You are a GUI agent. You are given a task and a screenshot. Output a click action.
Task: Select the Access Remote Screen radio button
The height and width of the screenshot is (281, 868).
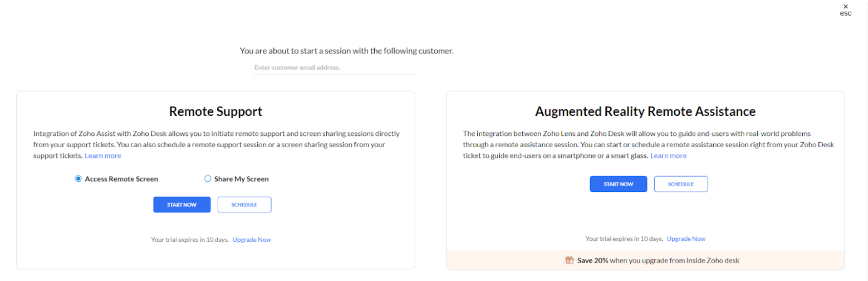pyautogui.click(x=79, y=179)
